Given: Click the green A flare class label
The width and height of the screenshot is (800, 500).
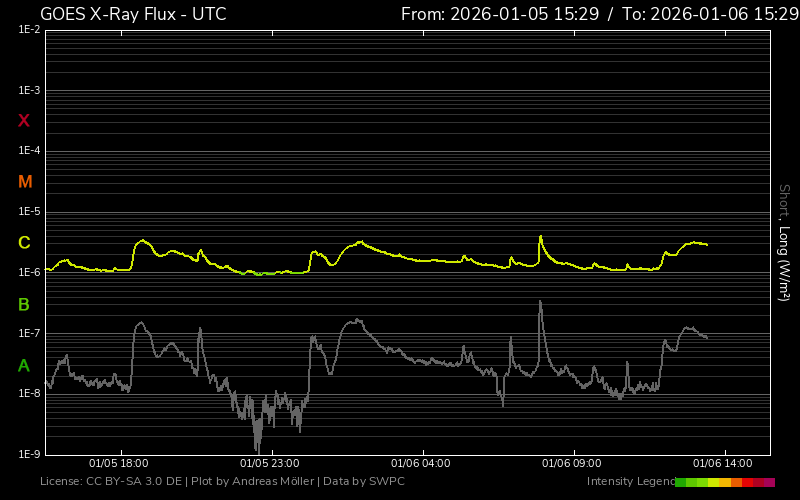Looking at the screenshot, I should click(x=23, y=366).
